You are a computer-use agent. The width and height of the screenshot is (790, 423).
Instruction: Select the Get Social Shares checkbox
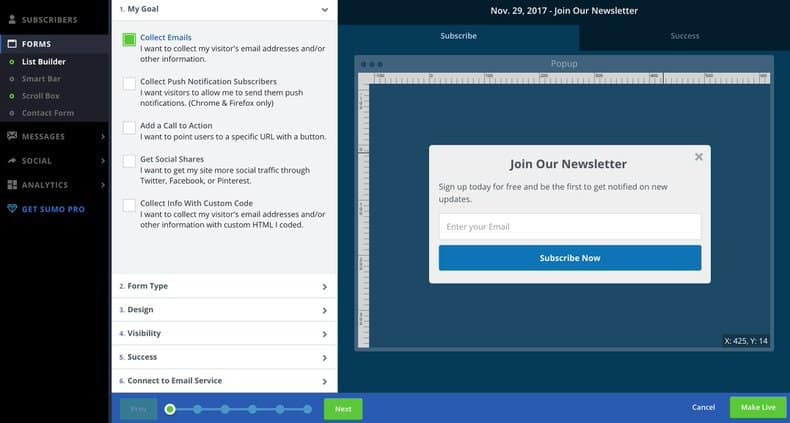[x=129, y=161]
